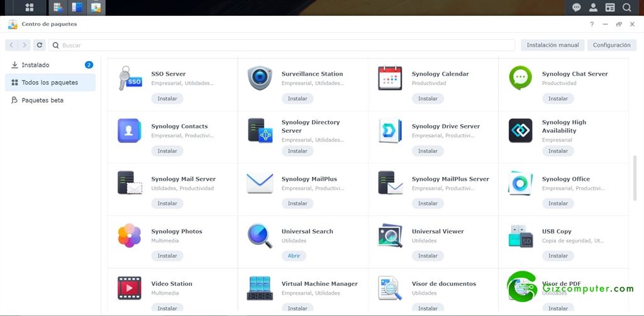This screenshot has width=644, height=316.
Task: Install Synology Drive Server
Action: tap(428, 151)
